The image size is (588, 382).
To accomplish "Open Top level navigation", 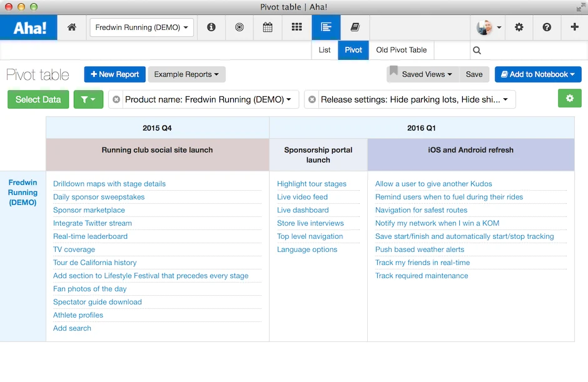I will (x=310, y=236).
